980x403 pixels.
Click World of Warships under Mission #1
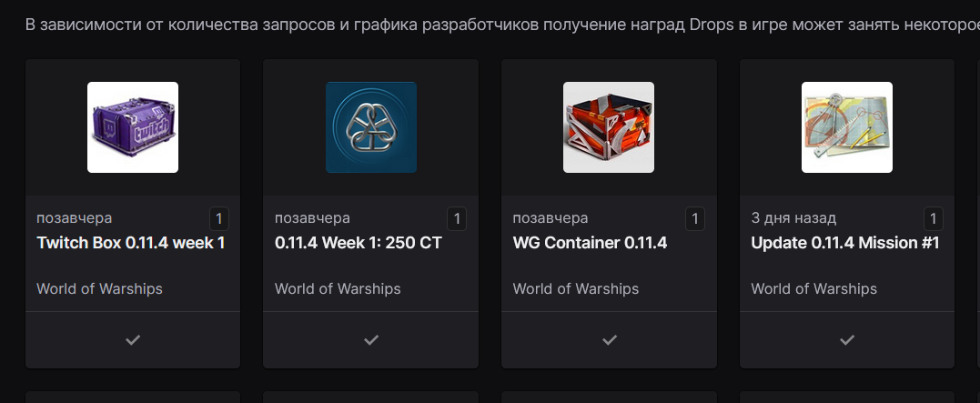(813, 288)
